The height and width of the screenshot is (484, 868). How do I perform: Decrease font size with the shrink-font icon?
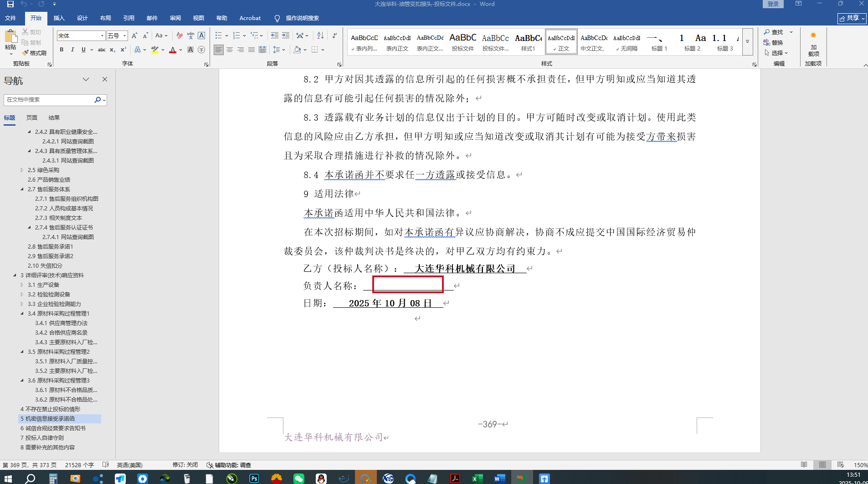(145, 36)
